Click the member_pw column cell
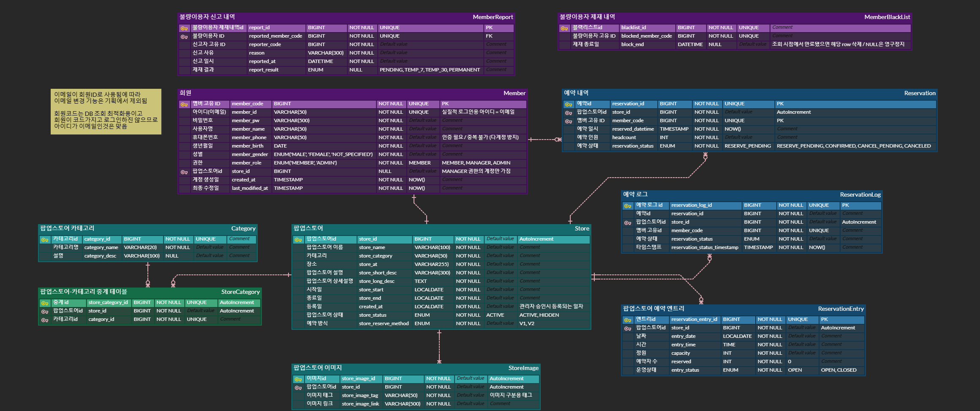This screenshot has height=411, width=980. 250,121
